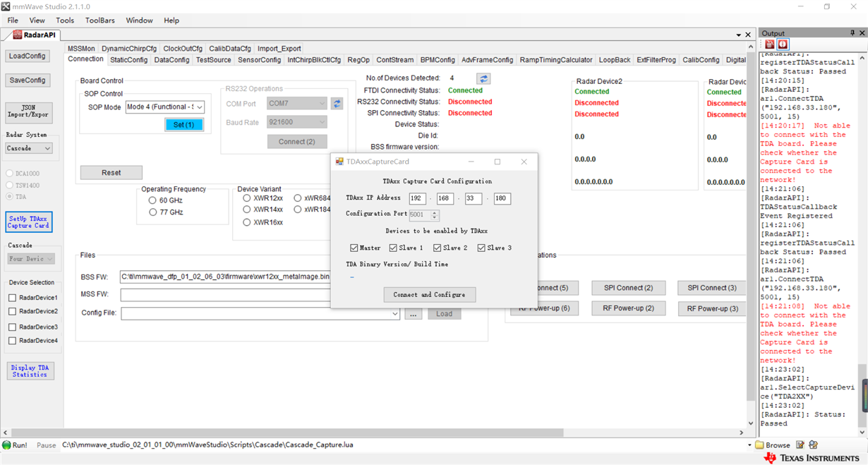Open the MSSMon tab
The height and width of the screenshot is (465, 868).
(x=81, y=49)
